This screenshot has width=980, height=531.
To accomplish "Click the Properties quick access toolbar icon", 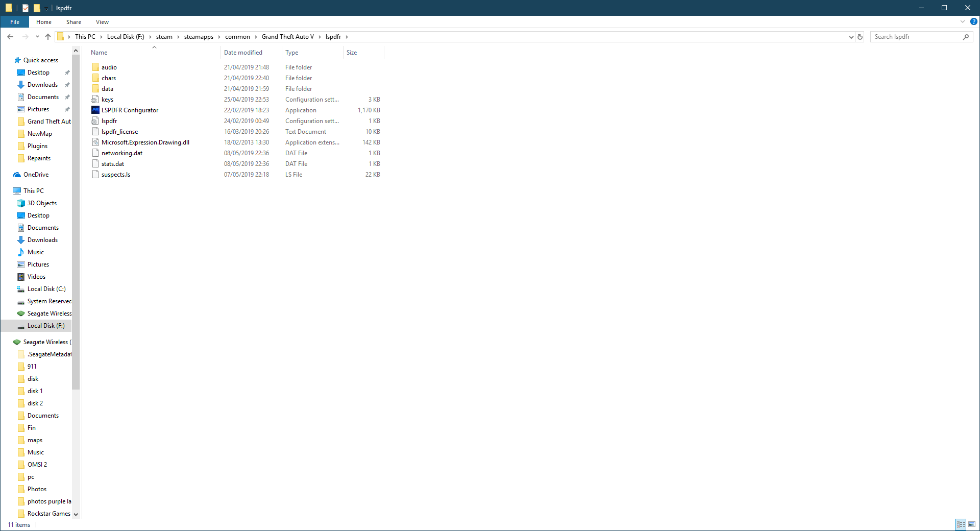I will (x=26, y=8).
